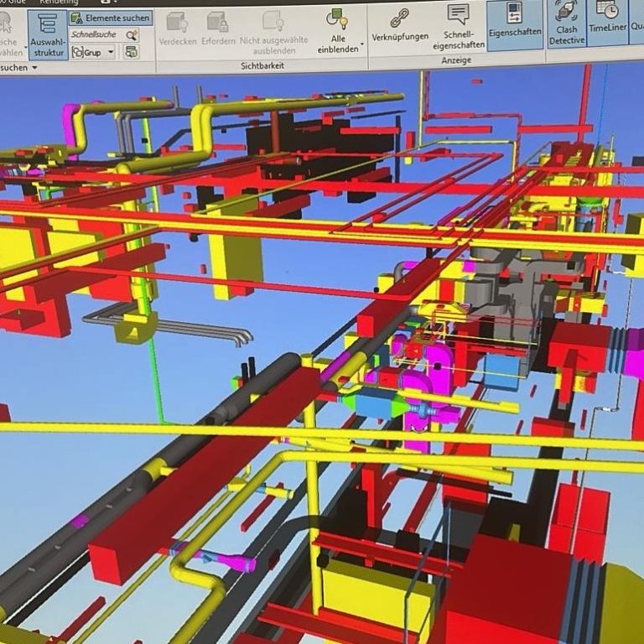
Task: Expand the suchen panel dropdown arrow
Action: 35,67
